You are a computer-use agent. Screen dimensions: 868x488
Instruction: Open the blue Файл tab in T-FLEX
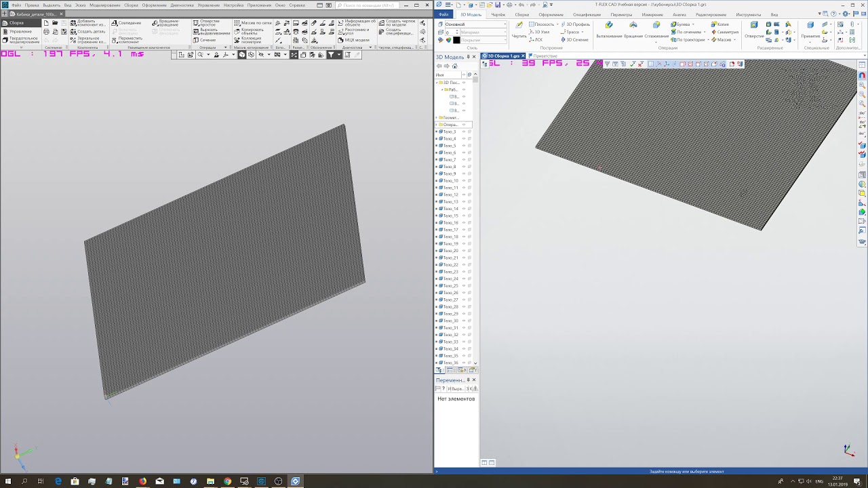[443, 14]
